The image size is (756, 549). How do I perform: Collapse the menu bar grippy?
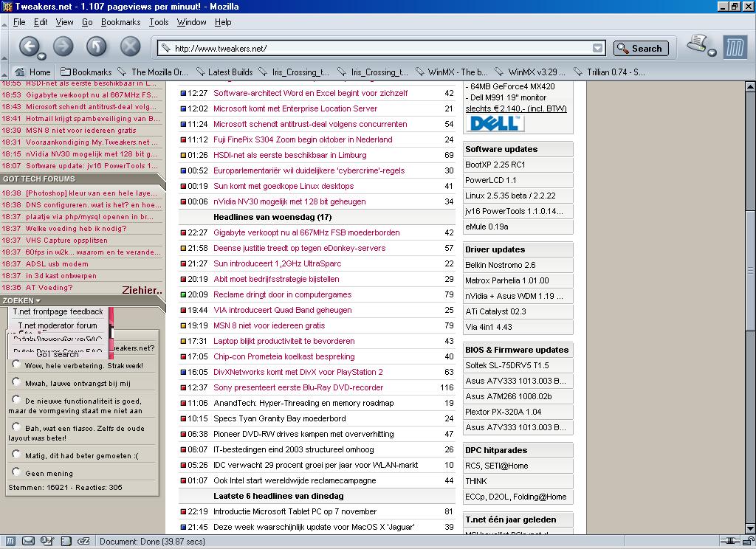(x=4, y=22)
